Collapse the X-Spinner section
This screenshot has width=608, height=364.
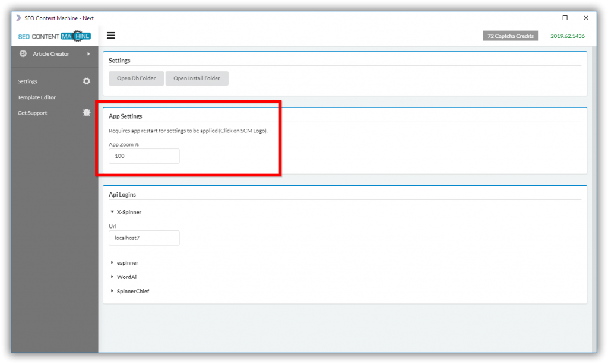click(112, 212)
